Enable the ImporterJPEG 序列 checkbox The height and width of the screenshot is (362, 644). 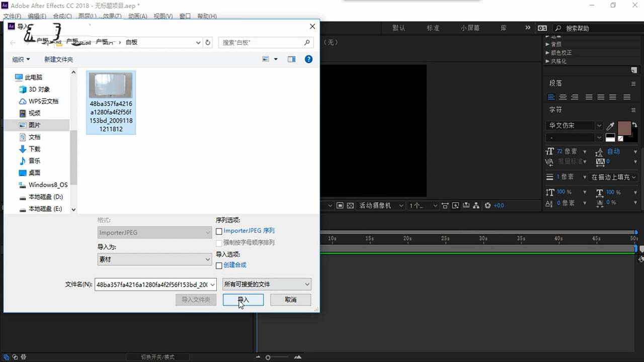219,232
